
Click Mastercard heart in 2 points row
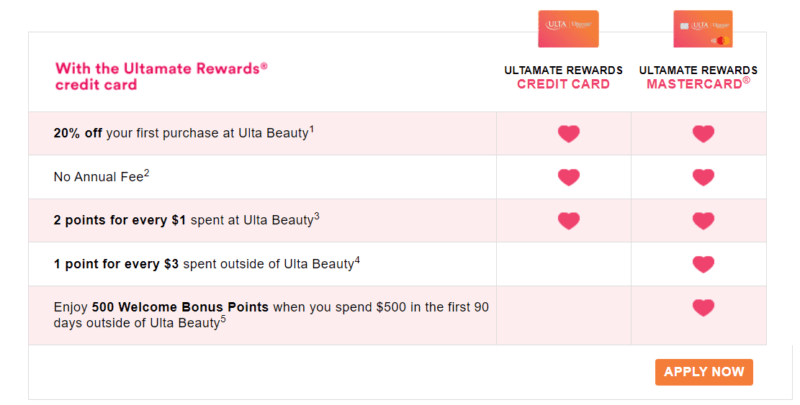pos(703,221)
